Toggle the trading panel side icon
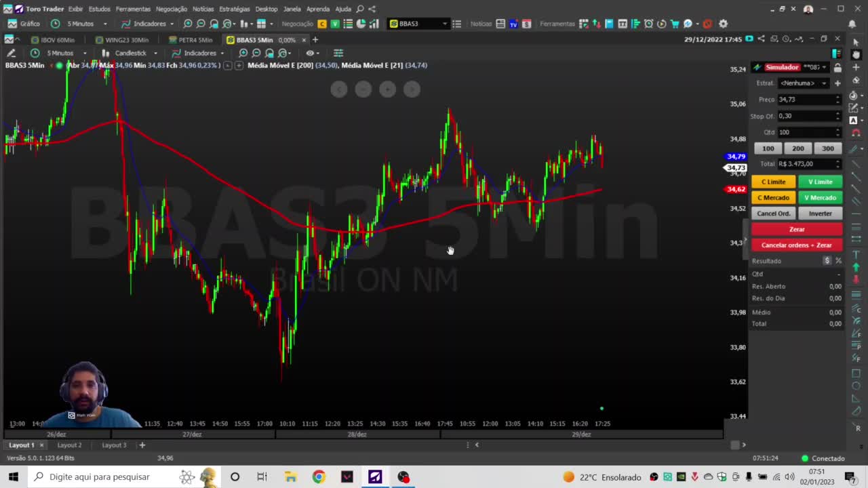Viewport: 868px width, 488px height. click(837, 53)
